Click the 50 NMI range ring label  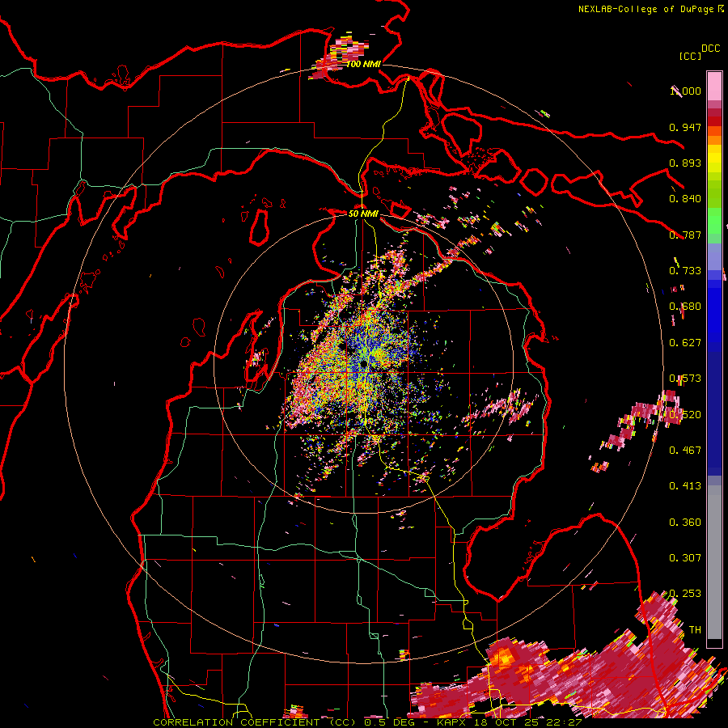pos(363,214)
